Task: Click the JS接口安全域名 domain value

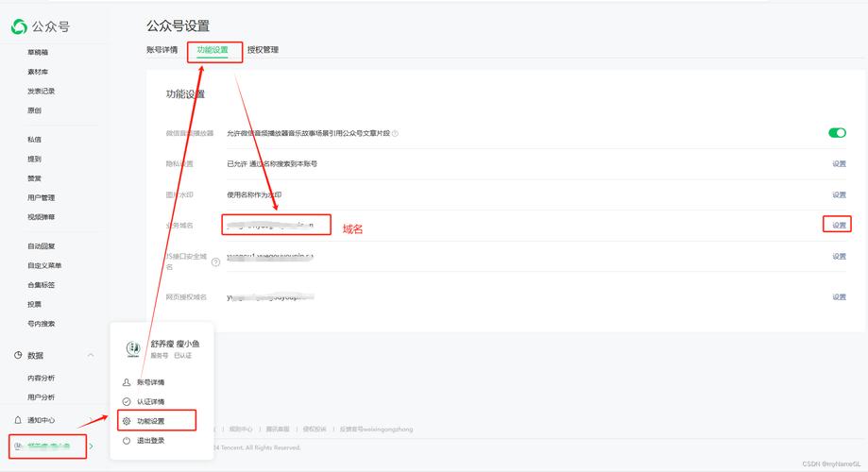Action: (x=270, y=256)
